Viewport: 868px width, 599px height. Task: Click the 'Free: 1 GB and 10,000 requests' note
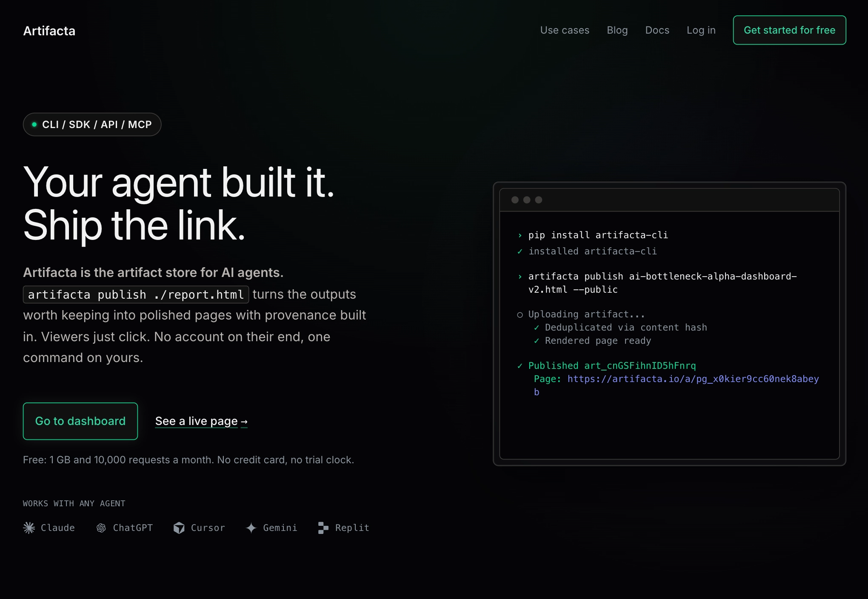[188, 460]
